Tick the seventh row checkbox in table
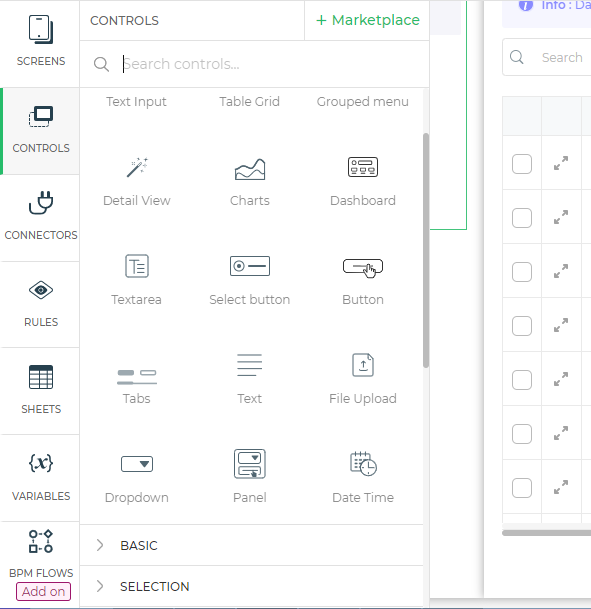This screenshot has width=591, height=609. pos(522,488)
